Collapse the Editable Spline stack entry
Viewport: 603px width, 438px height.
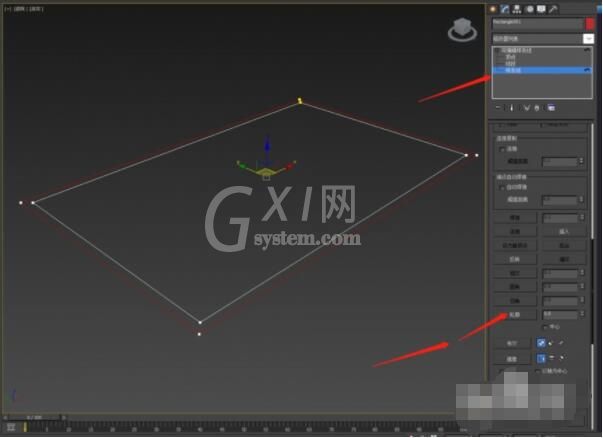tap(497, 50)
